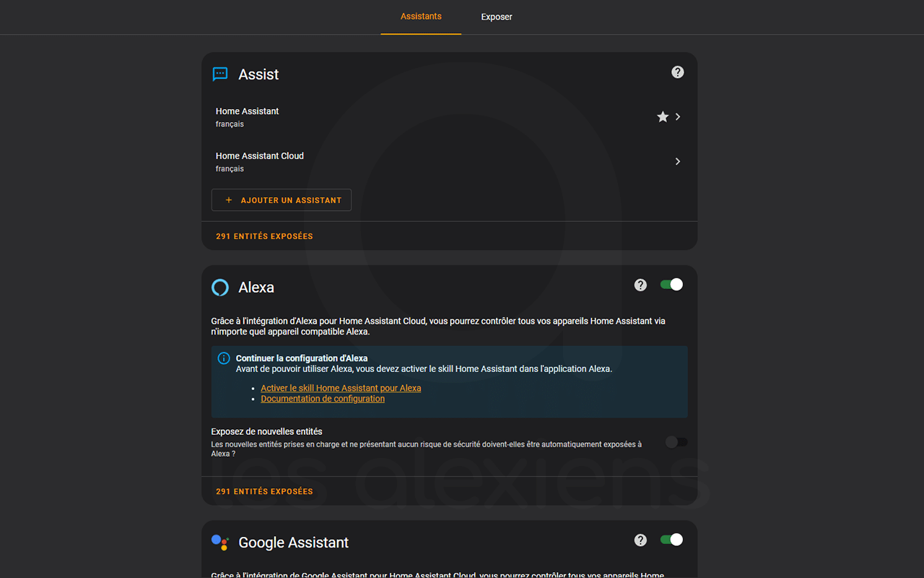Open Documentation de configuration link
924x578 pixels.
(323, 399)
